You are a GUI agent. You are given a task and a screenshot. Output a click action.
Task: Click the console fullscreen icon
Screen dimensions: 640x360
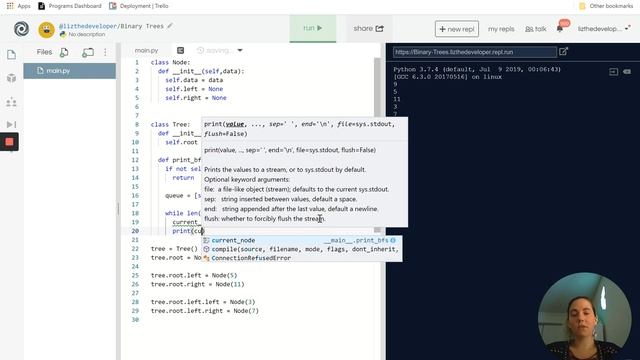click(613, 72)
